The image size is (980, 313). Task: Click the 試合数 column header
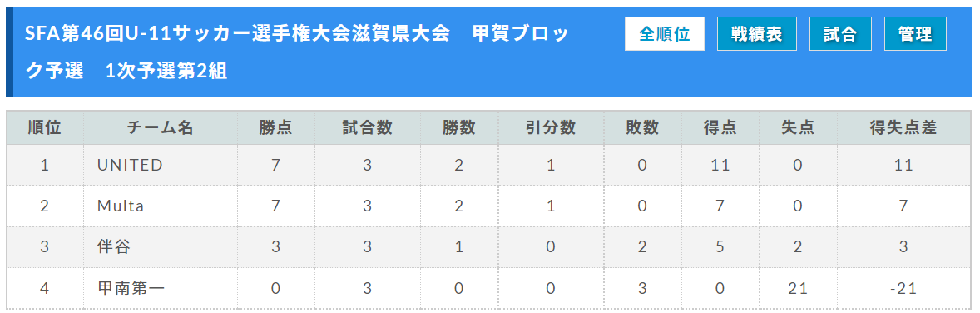368,128
